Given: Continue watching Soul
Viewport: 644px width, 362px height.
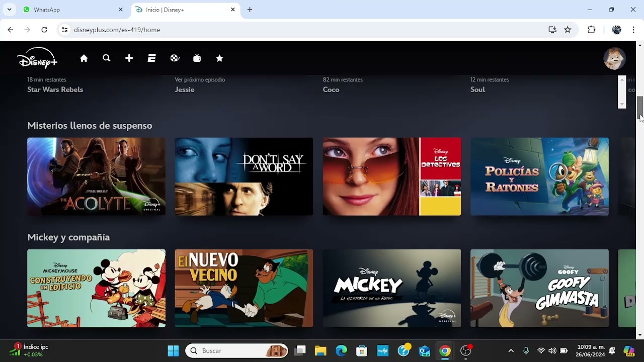Looking at the screenshot, I should (x=478, y=89).
